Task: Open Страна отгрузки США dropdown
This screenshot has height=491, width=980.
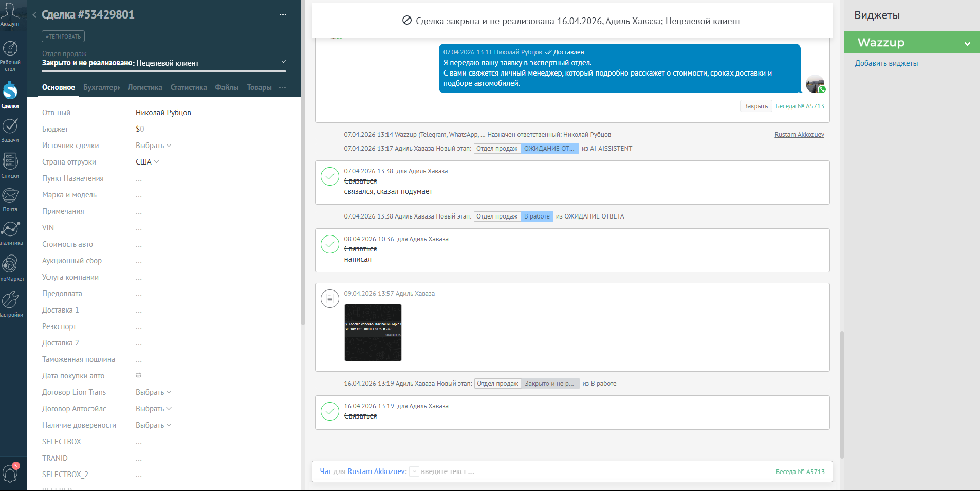Action: tap(147, 162)
